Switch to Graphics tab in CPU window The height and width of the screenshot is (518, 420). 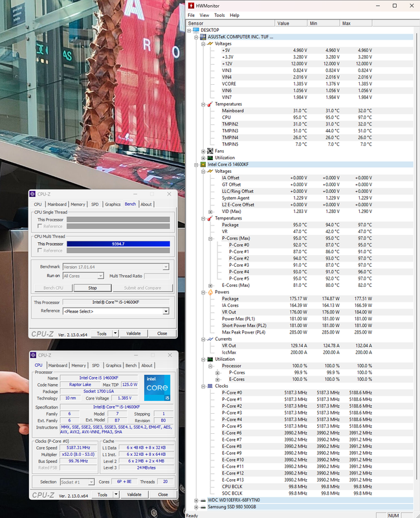point(114,365)
